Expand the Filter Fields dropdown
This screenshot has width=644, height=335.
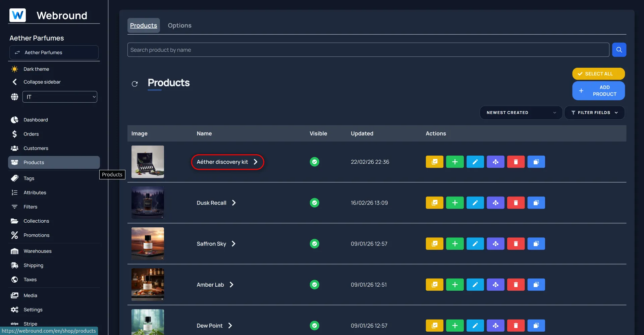pyautogui.click(x=594, y=113)
